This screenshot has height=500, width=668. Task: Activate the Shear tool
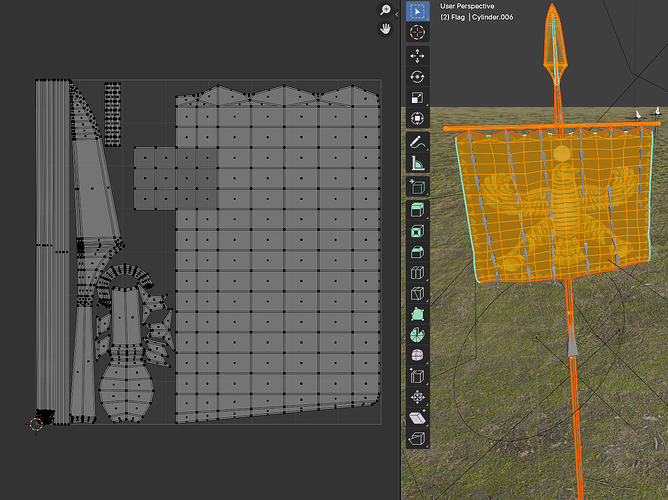click(x=418, y=418)
